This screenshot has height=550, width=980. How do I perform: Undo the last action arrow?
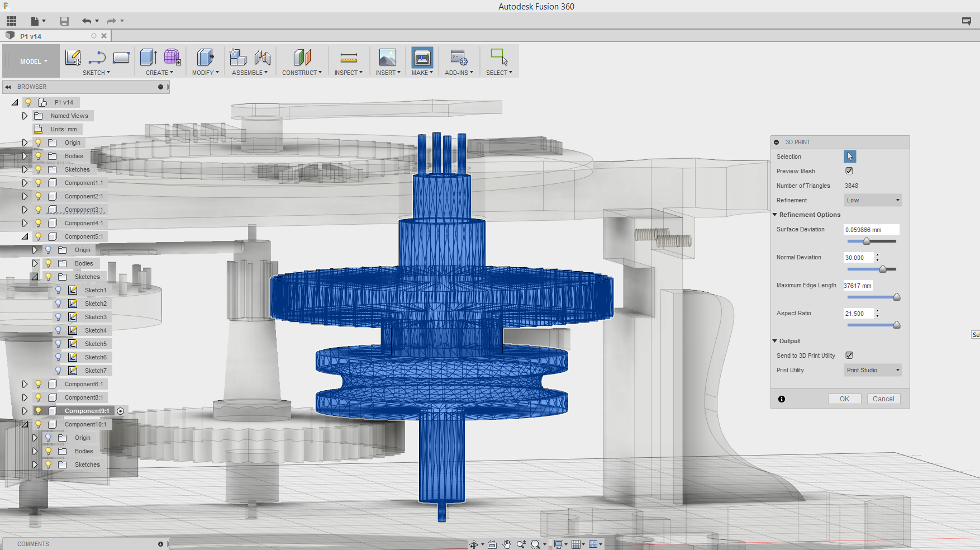[87, 21]
